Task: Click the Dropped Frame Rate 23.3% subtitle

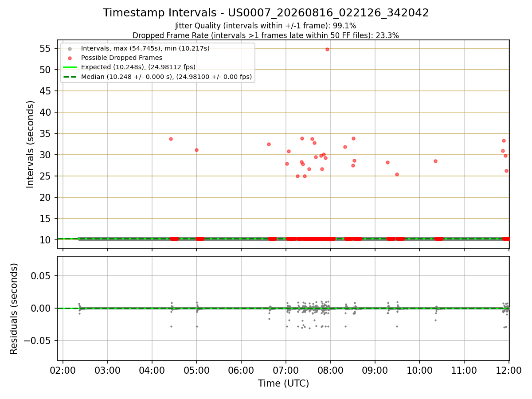Action: click(x=266, y=35)
